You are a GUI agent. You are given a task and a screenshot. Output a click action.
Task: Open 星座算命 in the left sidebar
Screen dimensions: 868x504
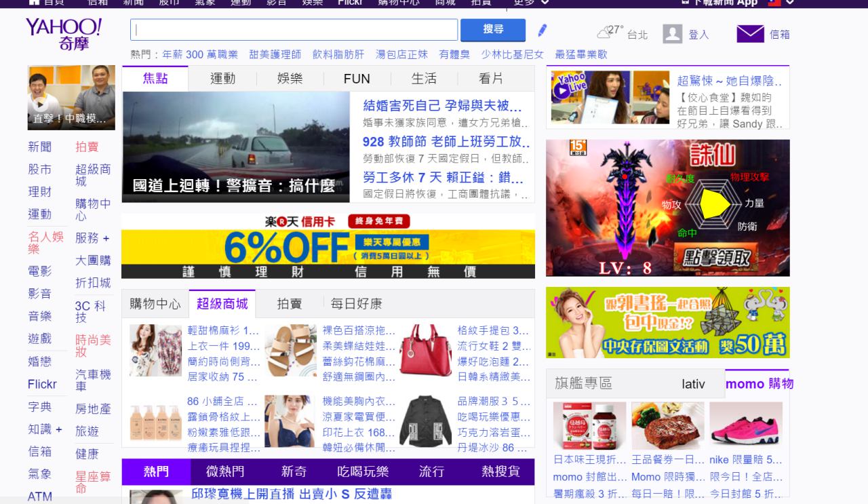coord(93,483)
